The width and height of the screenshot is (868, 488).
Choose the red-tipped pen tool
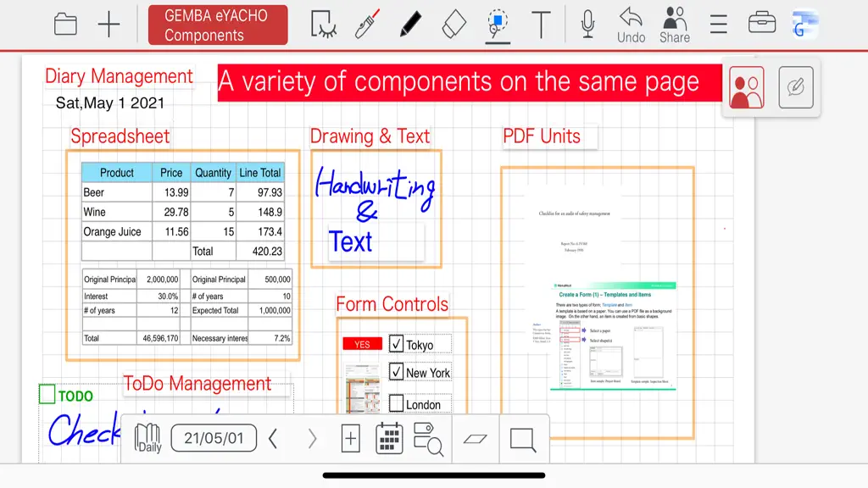pyautogui.click(x=366, y=23)
